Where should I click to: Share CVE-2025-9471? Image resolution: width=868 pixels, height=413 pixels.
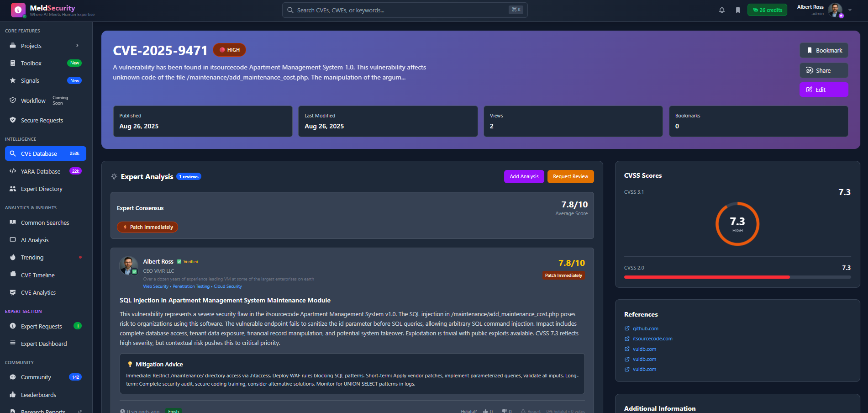tap(824, 70)
